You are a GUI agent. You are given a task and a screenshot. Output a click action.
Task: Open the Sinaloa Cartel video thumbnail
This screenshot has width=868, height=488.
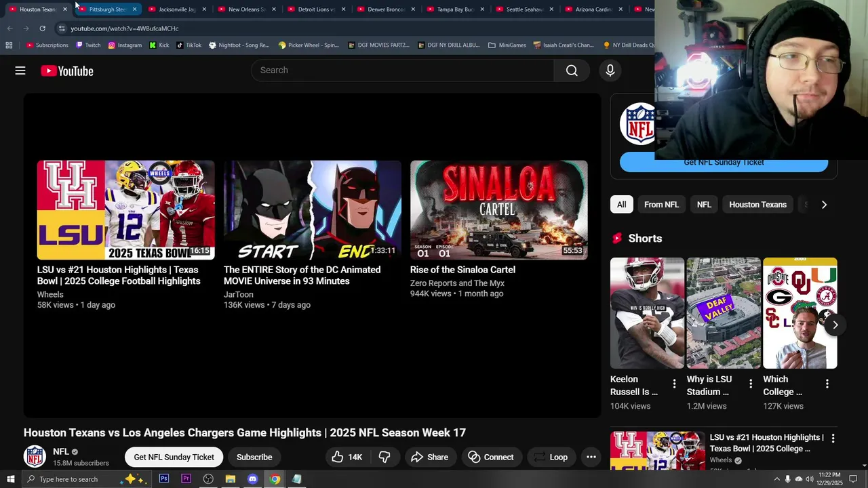pyautogui.click(x=498, y=210)
